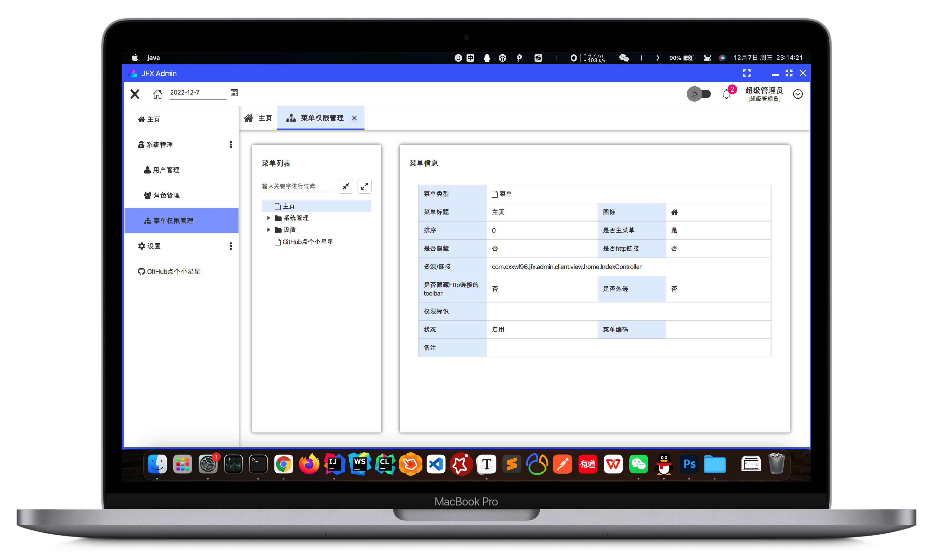Open the calendar date picker icon
Viewport: 934px width, 560px height.
coord(234,92)
